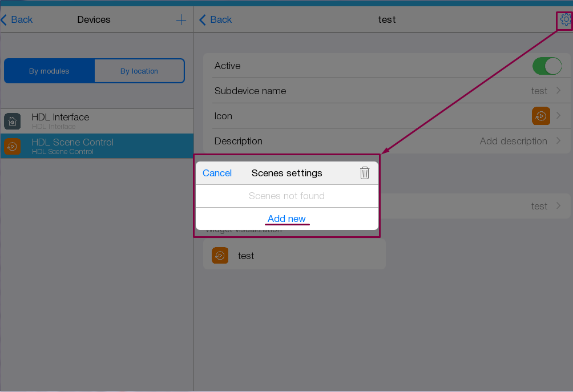Image resolution: width=573 pixels, height=392 pixels.
Task: Click the HDL Scene Control orange icon
Action: (x=13, y=146)
